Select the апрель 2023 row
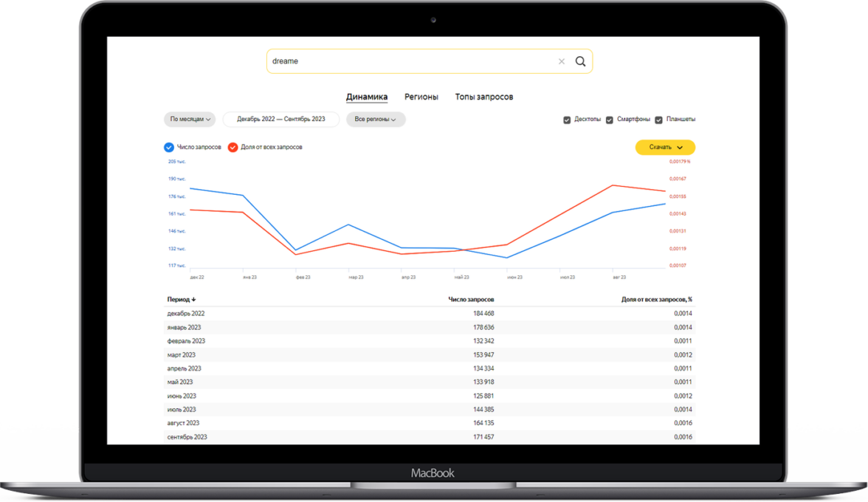The height and width of the screenshot is (502, 868). coord(430,368)
